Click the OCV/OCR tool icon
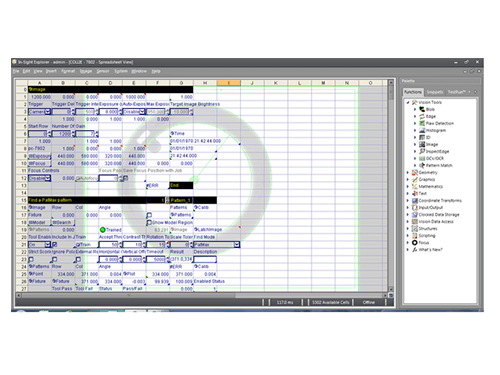Viewport: 500px width, 375px height. tap(422, 158)
